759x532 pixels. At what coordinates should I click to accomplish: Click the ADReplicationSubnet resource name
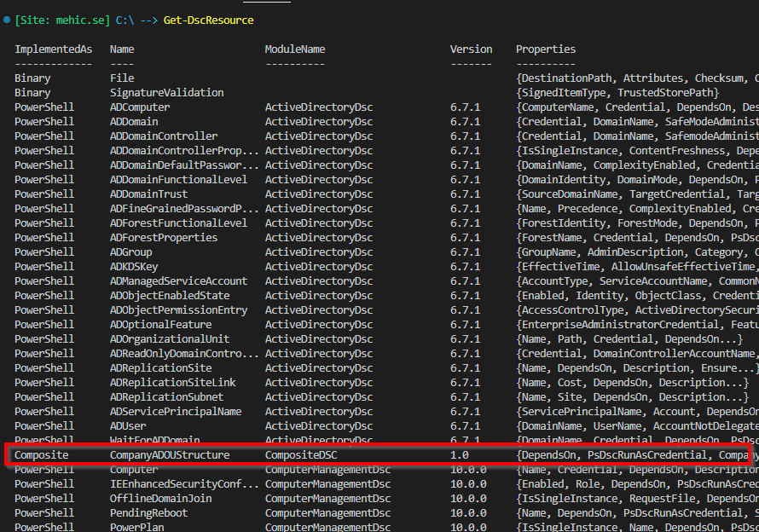coord(166,397)
